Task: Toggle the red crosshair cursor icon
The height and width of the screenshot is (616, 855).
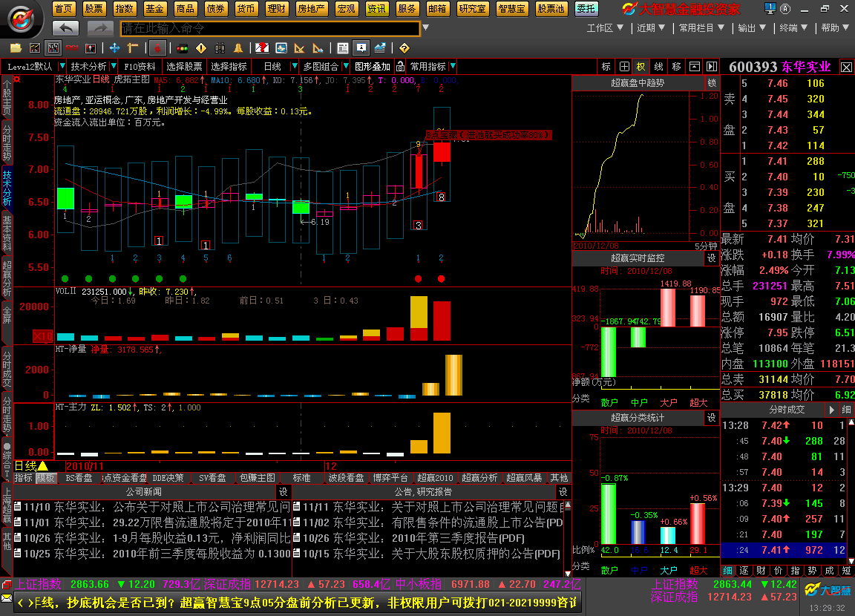Action: (157, 48)
